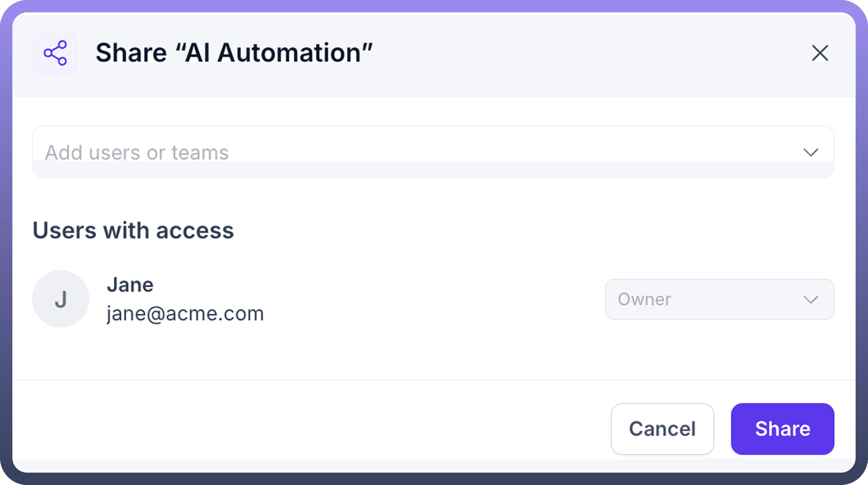Screen dimensions: 868x485
Task: Click the purple share icon in header
Action: 55,53
